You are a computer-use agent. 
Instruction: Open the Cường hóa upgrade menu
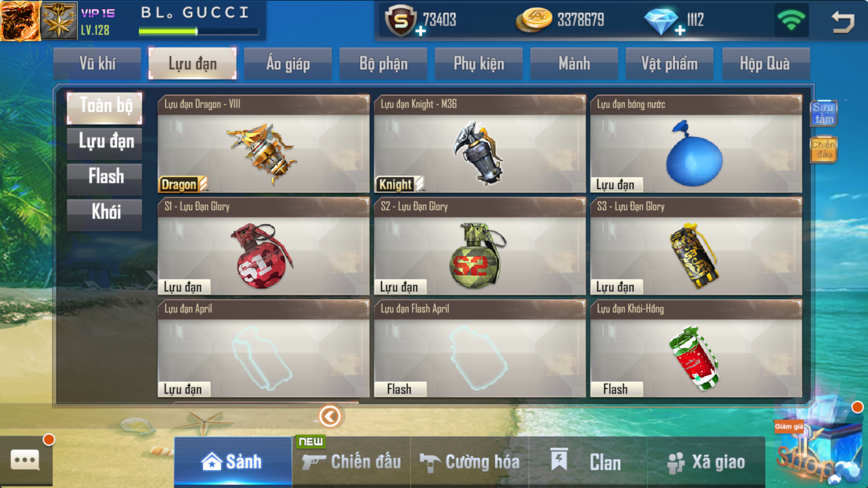click(x=470, y=462)
